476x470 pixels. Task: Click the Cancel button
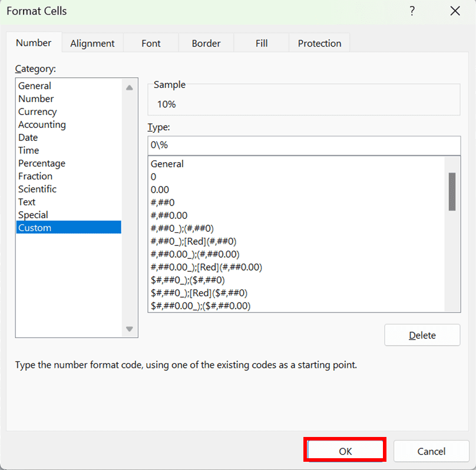[x=431, y=451]
